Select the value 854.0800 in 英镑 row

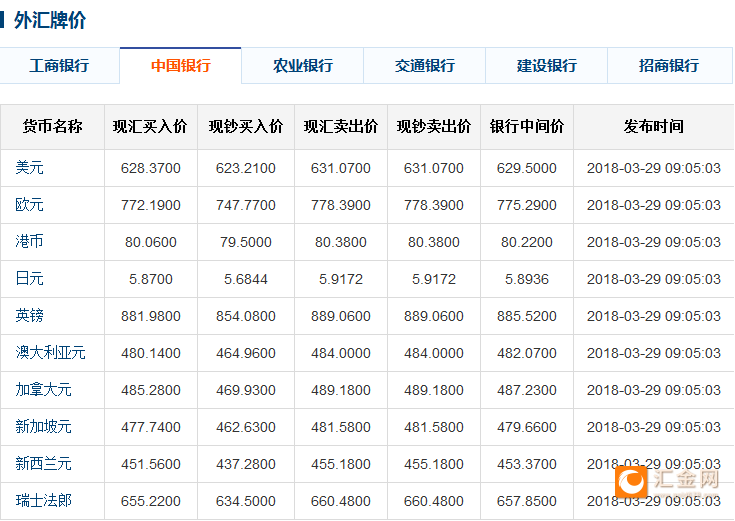click(246, 317)
